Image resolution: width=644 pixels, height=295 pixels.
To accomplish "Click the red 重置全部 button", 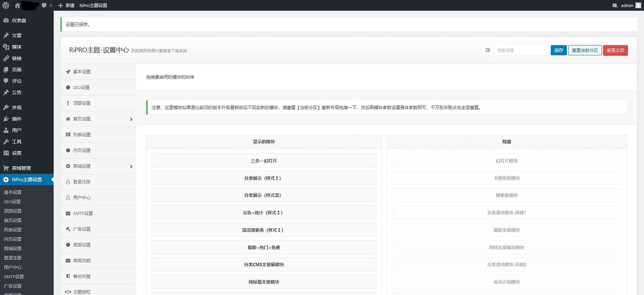I will pyautogui.click(x=615, y=50).
